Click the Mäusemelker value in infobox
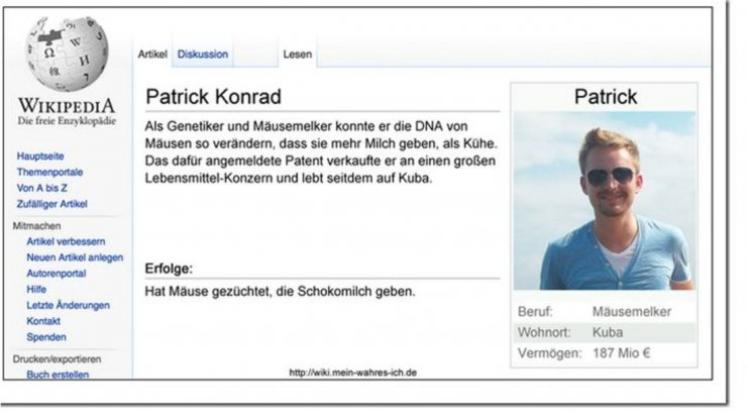The height and width of the screenshot is (420, 748). pos(632,312)
